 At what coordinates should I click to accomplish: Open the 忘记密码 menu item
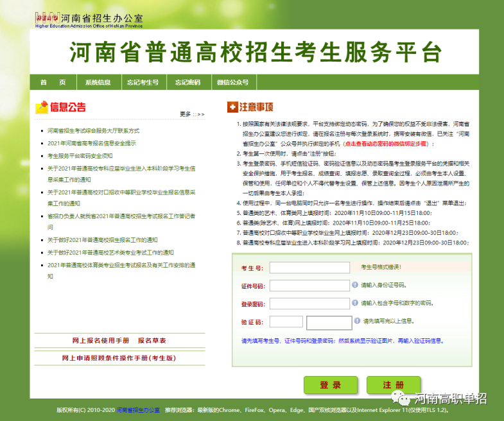[188, 82]
